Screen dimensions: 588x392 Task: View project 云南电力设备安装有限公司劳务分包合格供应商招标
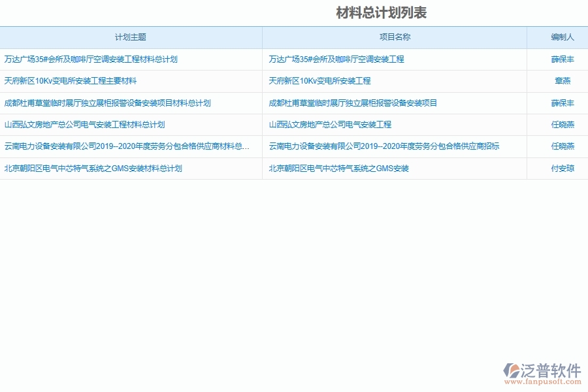(x=384, y=146)
